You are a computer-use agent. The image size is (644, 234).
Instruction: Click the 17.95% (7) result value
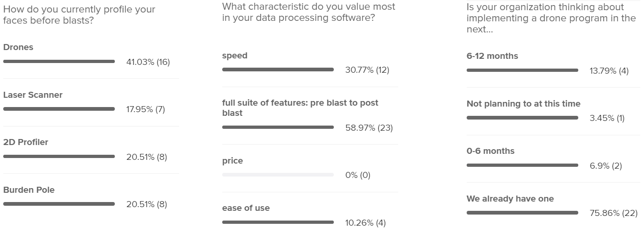(x=146, y=110)
